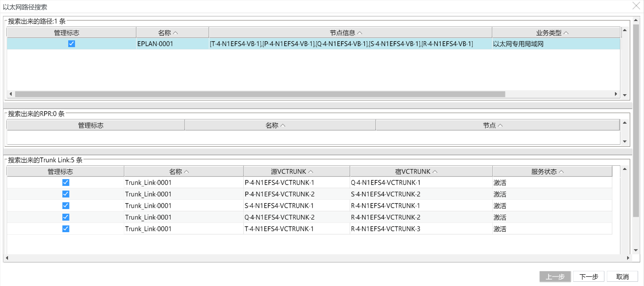This screenshot has height=286, width=644.
Task: Click the 下一步 button
Action: [x=588, y=276]
